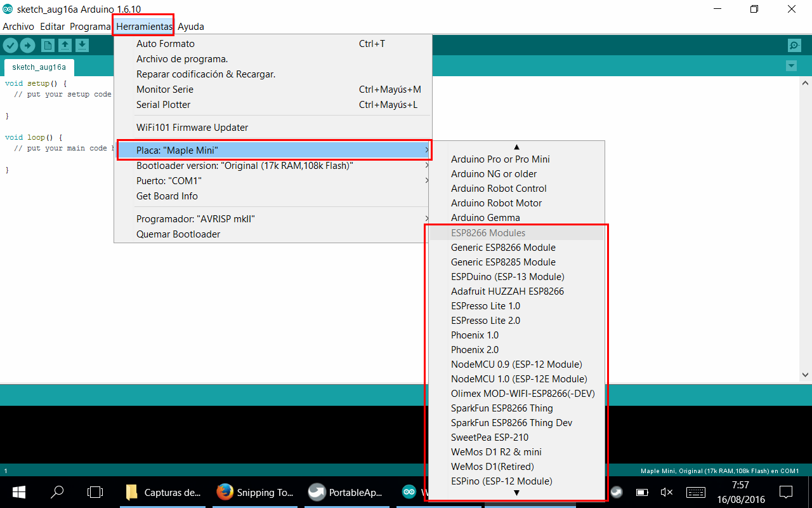Click the Windows Start button
The width and height of the screenshot is (812, 508).
tap(18, 492)
